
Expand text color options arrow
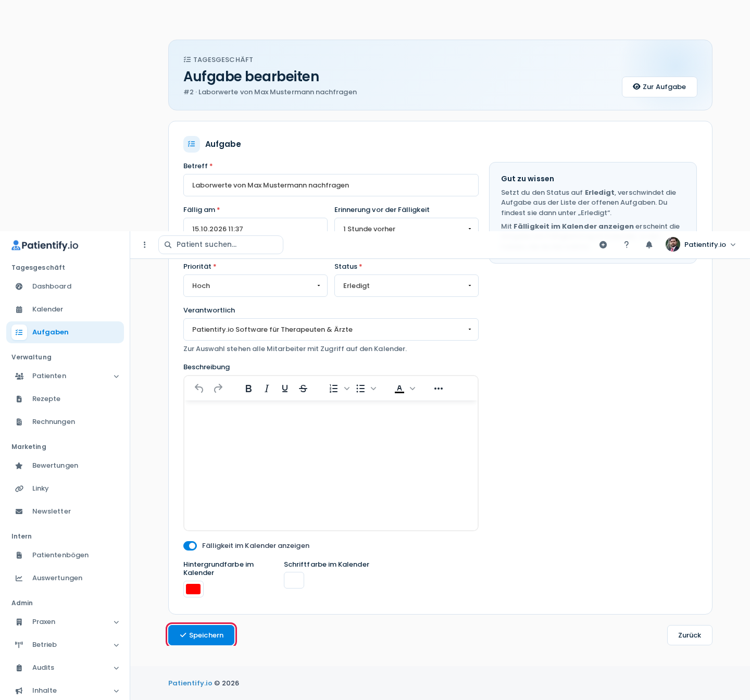[413, 389]
